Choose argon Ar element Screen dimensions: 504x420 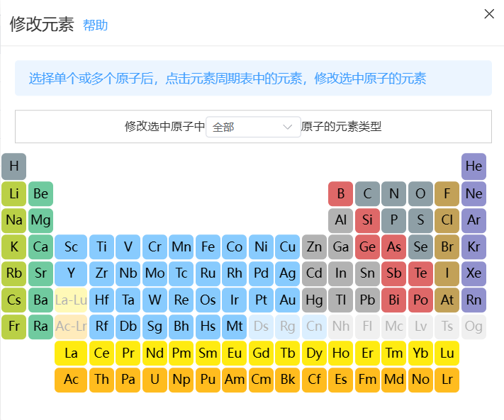[x=474, y=220]
